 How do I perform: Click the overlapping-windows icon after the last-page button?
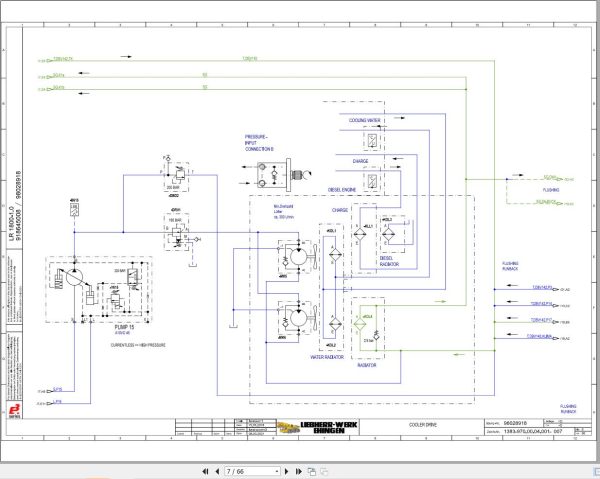[x=312, y=471]
